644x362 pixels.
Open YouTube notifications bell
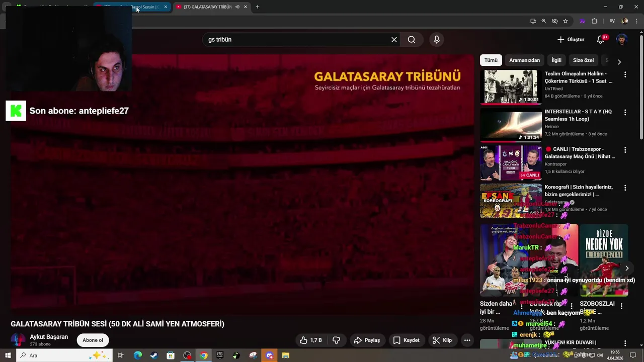601,40
